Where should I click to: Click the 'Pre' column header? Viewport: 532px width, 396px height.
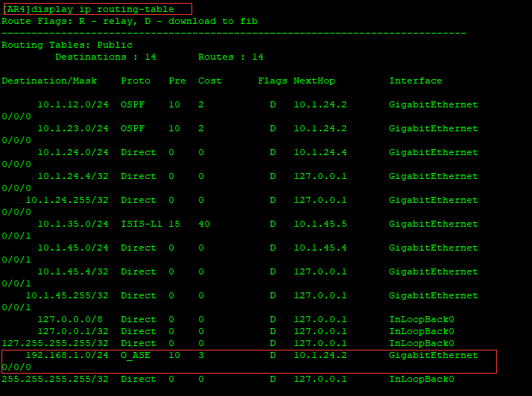pos(177,81)
